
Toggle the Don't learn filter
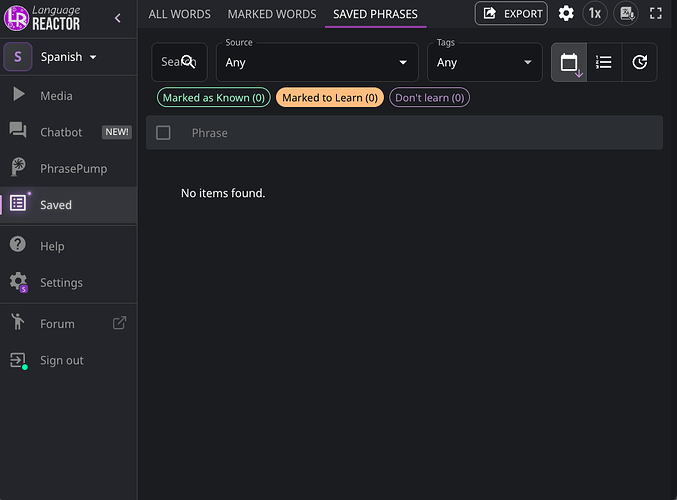click(x=430, y=98)
